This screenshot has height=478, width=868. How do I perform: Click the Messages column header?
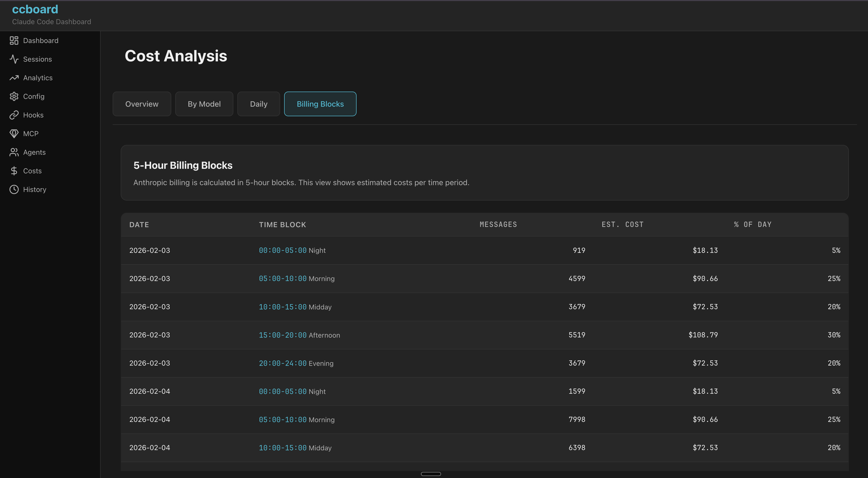pos(498,224)
